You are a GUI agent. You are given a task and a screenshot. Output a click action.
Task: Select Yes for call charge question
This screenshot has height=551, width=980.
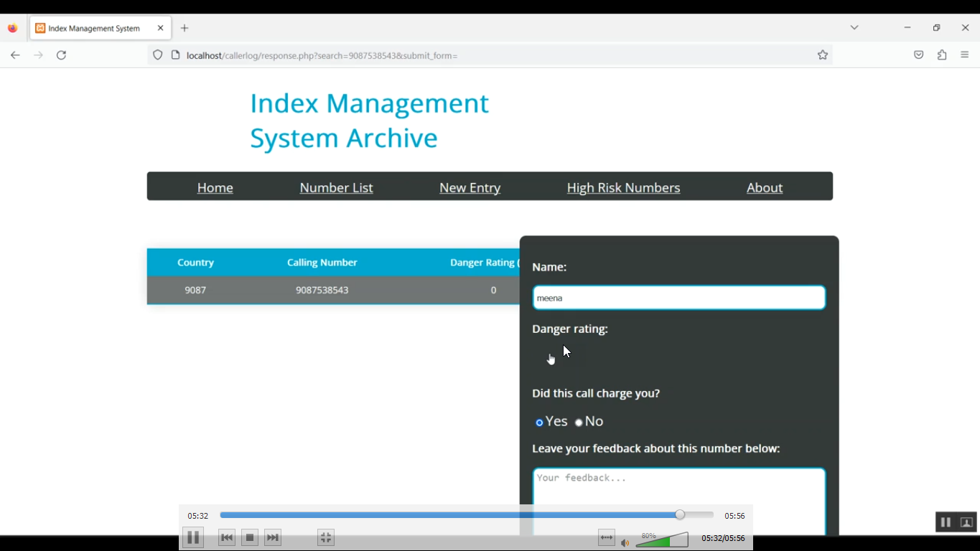(540, 423)
